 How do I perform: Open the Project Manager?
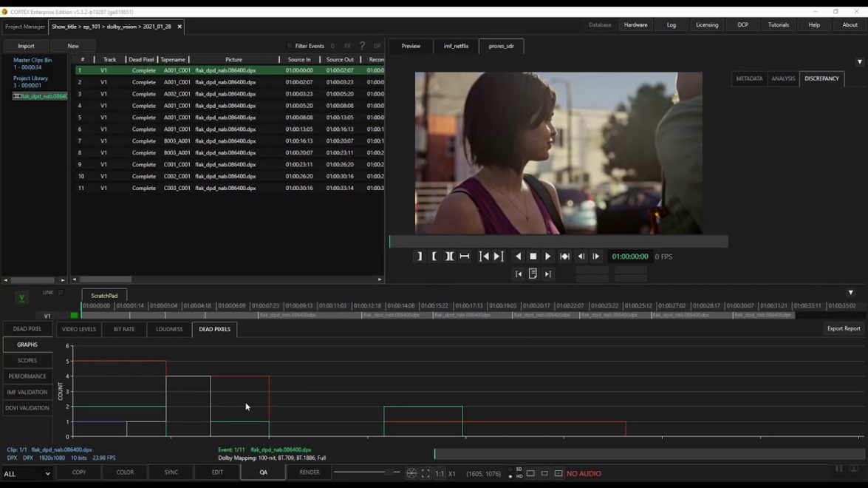click(24, 25)
